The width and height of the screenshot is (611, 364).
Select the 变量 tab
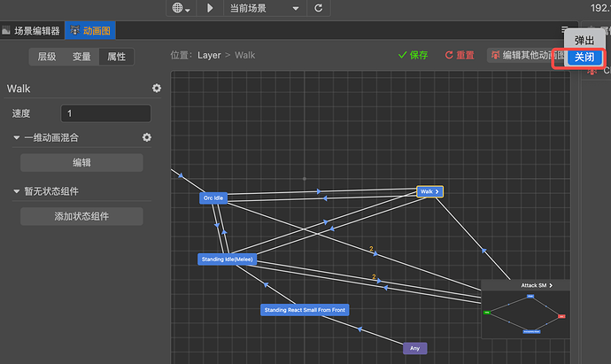pos(81,57)
